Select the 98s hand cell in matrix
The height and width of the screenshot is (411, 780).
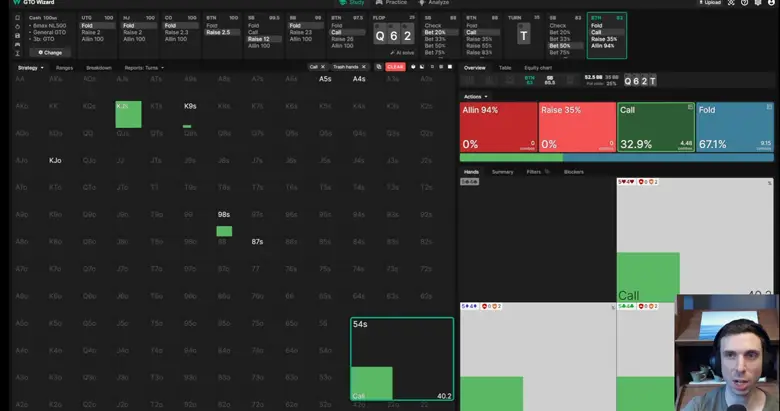[224, 223]
